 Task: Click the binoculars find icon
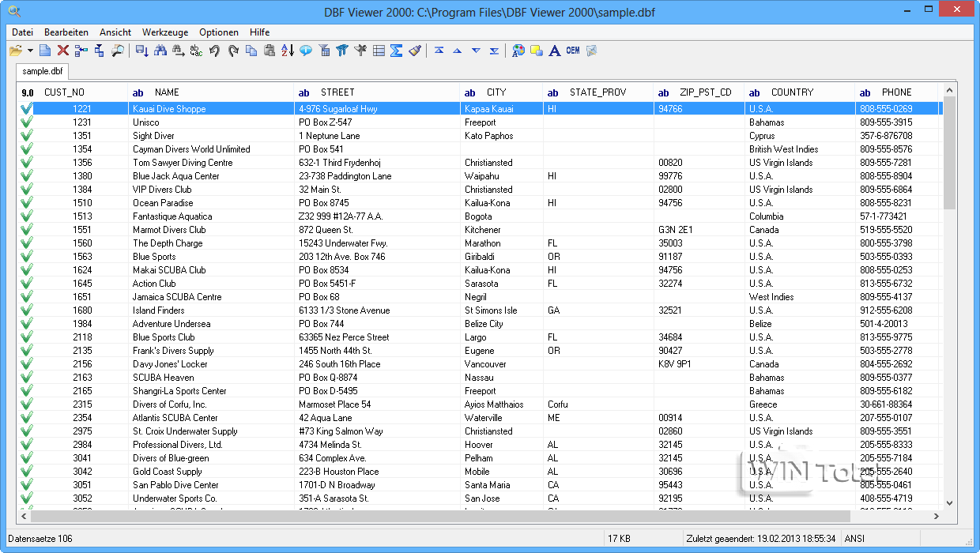(160, 51)
